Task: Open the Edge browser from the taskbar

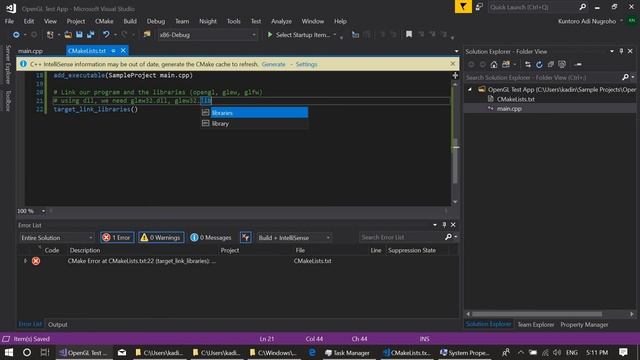Action: pyautogui.click(x=312, y=352)
